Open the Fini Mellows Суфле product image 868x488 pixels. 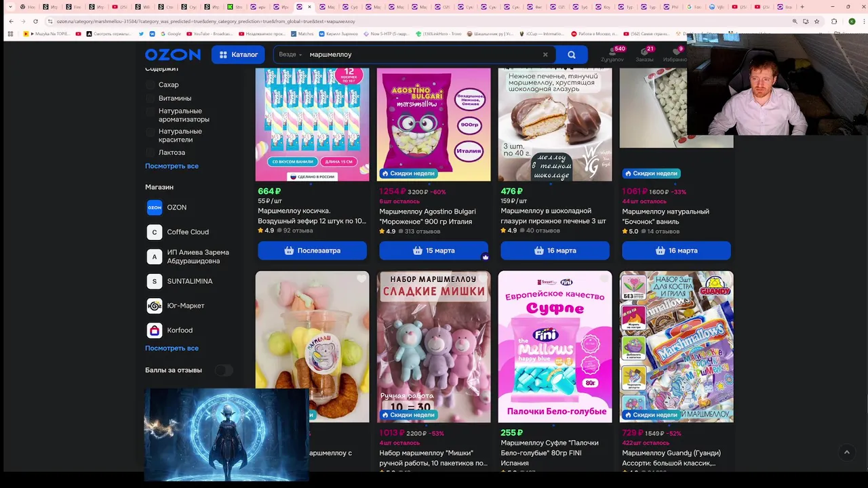coord(555,346)
